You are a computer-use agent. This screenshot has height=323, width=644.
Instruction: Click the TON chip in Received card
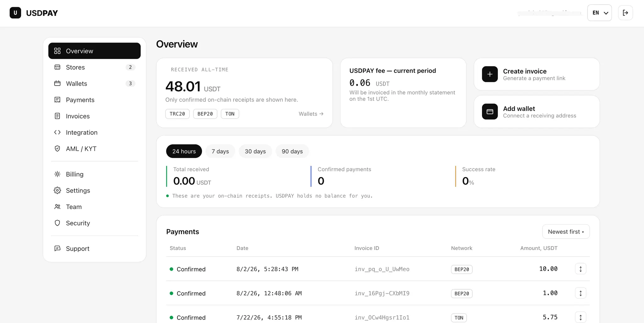pos(230,114)
